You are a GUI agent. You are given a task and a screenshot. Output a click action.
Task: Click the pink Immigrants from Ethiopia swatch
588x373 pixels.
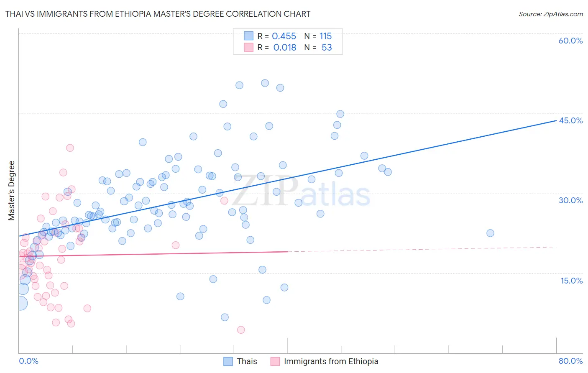point(275,361)
